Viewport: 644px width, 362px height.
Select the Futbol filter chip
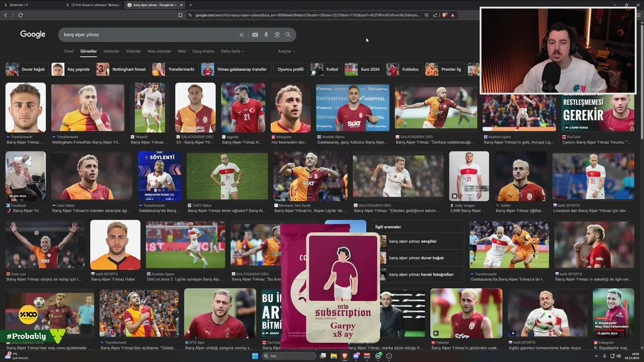pos(326,69)
